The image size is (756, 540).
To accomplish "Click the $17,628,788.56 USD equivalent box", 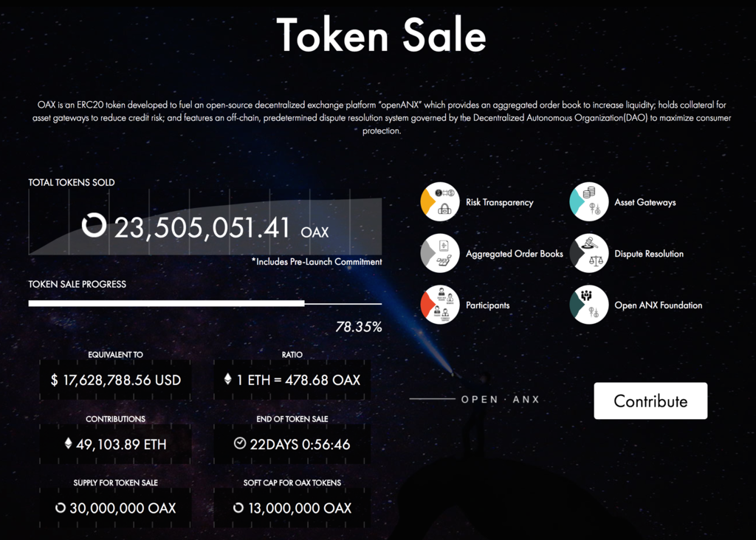I will coord(115,381).
